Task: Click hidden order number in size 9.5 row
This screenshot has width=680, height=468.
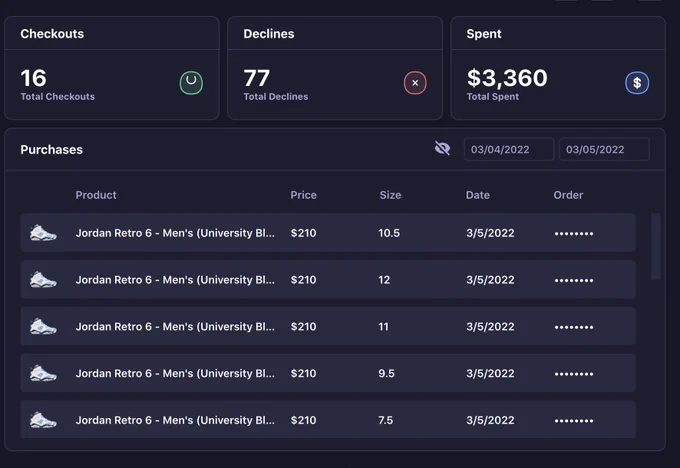Action: coord(574,374)
